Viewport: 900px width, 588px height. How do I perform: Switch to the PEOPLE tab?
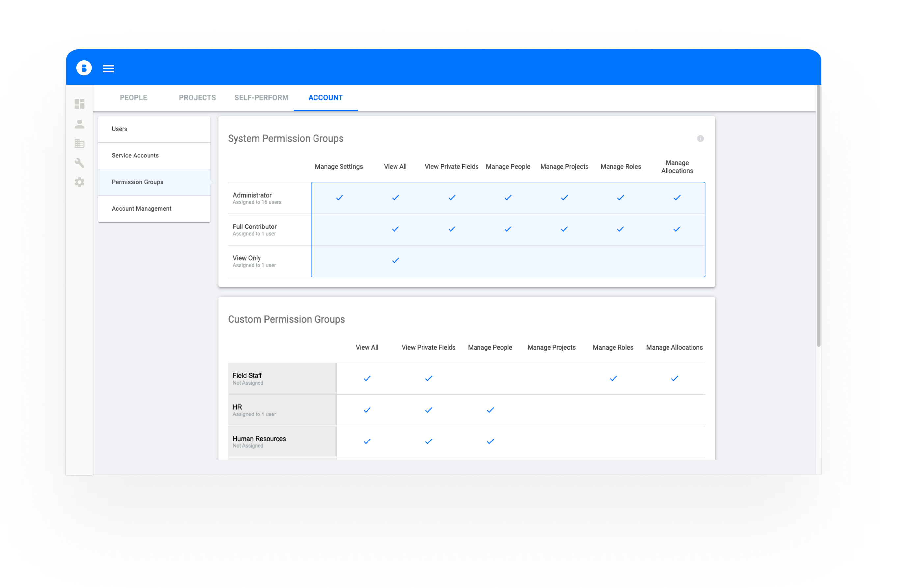(x=133, y=98)
